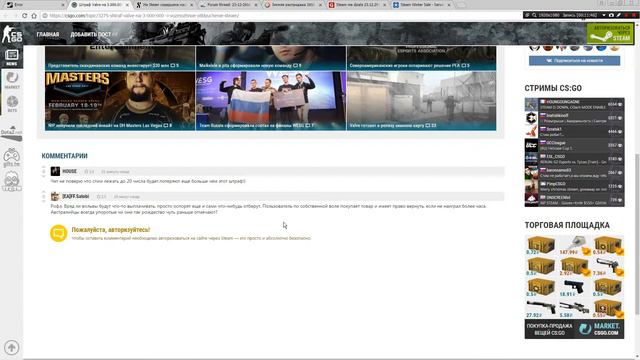
Task: Click the СТРИМЫ CS:GO heading
Action: pyautogui.click(x=553, y=88)
